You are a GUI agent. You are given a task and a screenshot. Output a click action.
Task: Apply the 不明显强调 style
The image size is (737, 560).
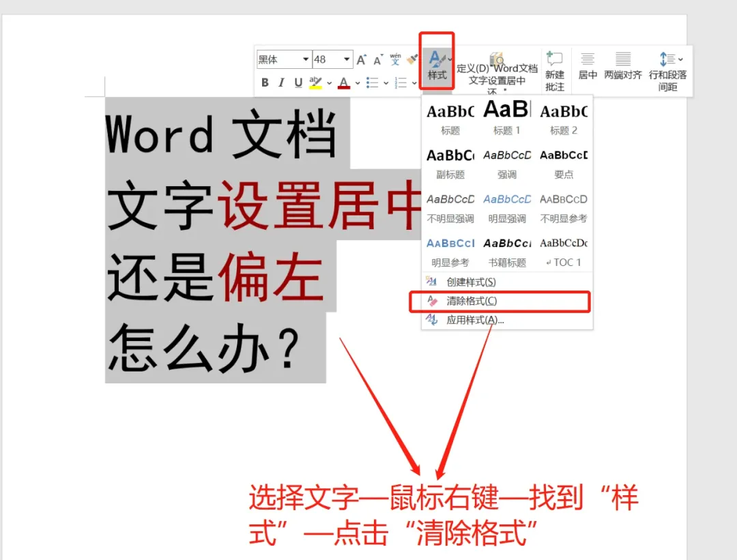click(x=450, y=207)
